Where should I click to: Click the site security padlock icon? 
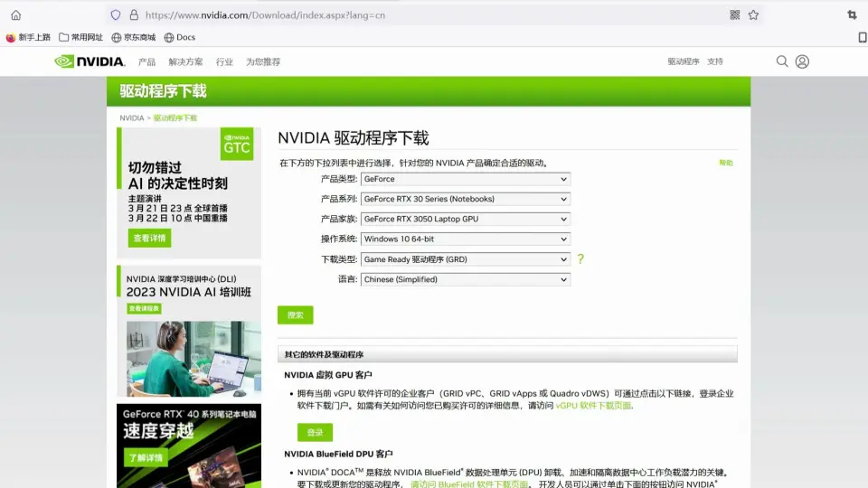[134, 15]
